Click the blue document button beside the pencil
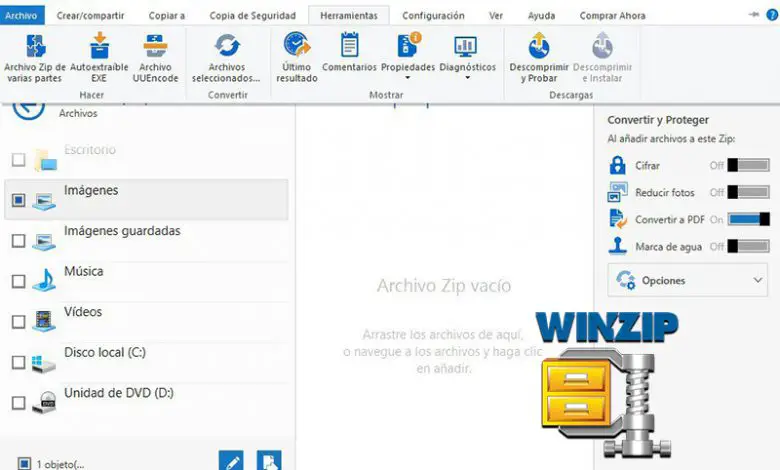Image resolution: width=780 pixels, height=470 pixels. (269, 461)
